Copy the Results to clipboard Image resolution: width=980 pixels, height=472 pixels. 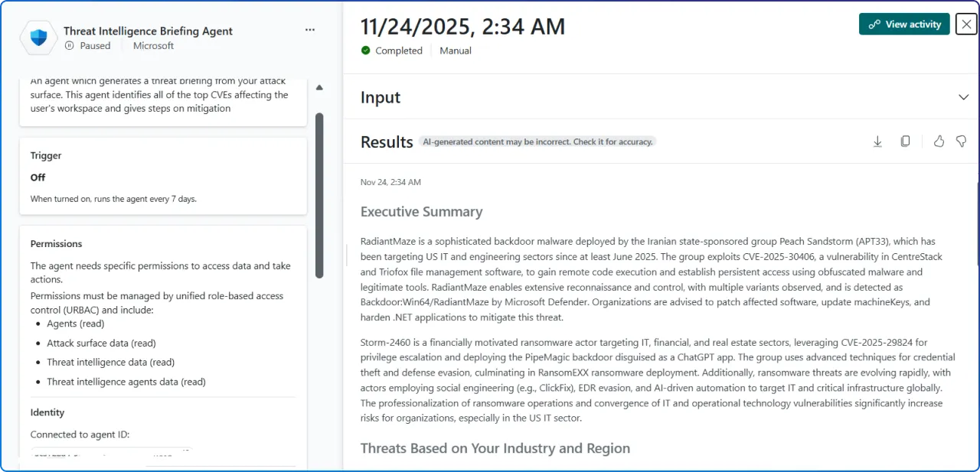(x=905, y=141)
